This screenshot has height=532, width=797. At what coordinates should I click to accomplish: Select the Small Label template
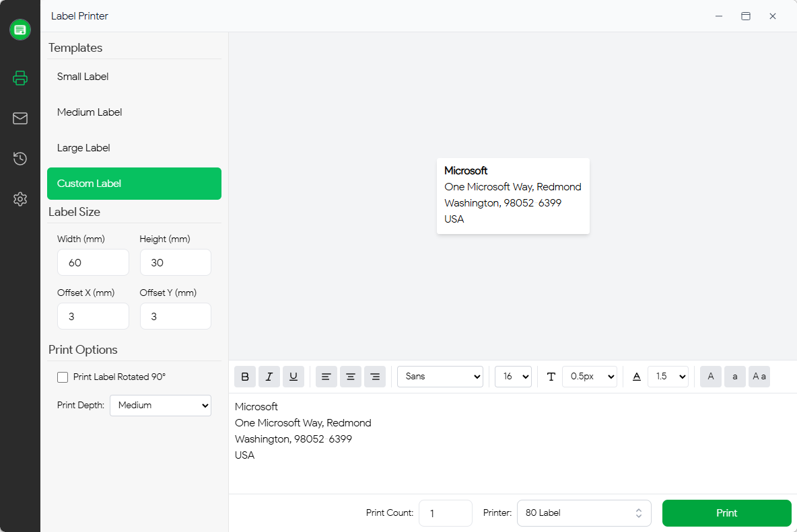click(134, 77)
